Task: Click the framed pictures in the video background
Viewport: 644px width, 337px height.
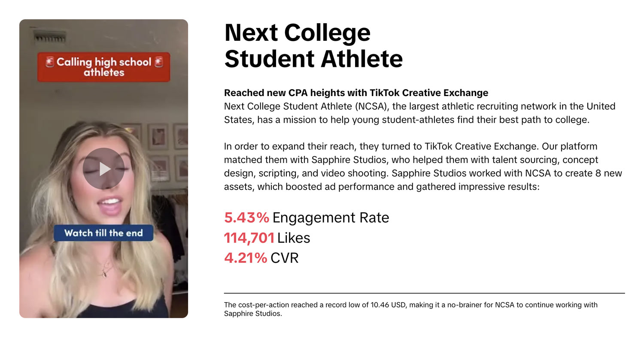Action: click(x=158, y=136)
